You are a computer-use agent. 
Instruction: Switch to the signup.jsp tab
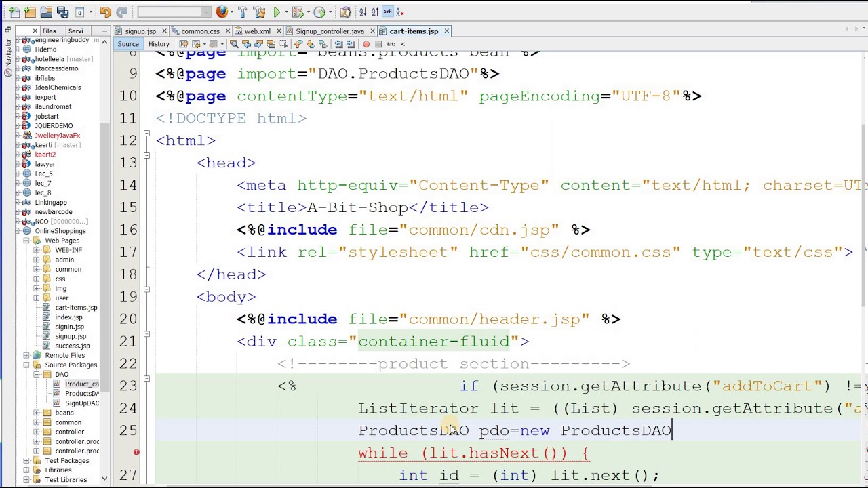[140, 31]
